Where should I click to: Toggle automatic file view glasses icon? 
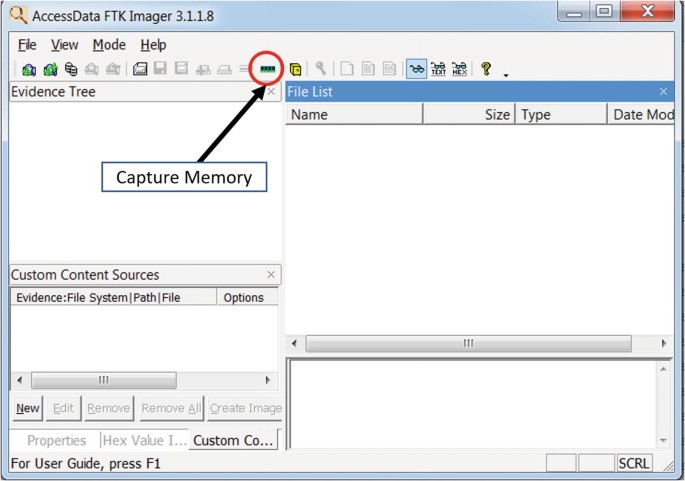tap(417, 69)
